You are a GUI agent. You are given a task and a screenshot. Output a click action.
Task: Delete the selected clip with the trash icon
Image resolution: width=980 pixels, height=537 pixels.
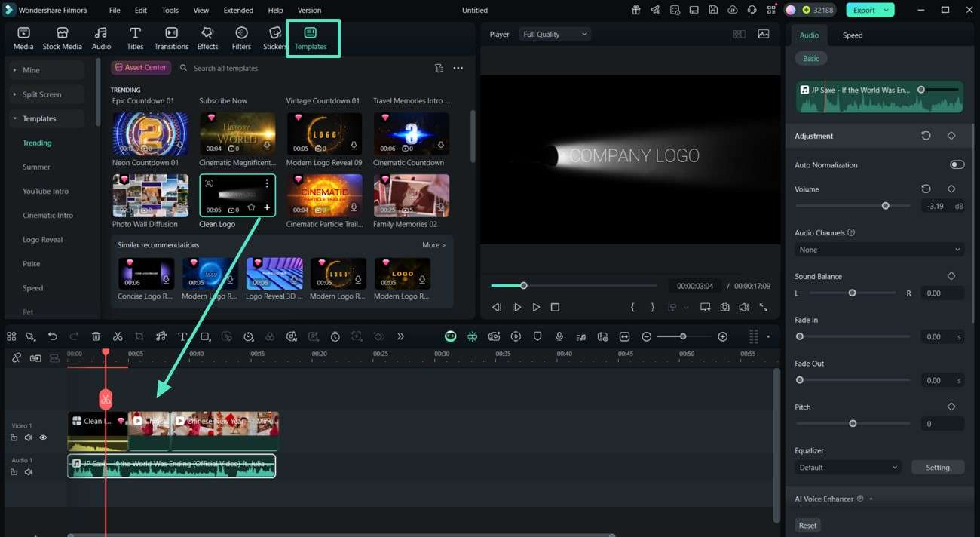coord(96,336)
